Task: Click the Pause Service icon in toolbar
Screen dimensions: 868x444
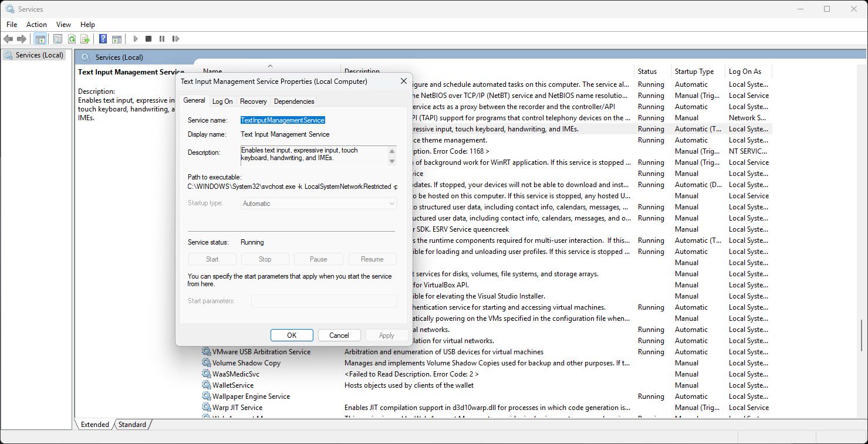Action: tap(162, 39)
